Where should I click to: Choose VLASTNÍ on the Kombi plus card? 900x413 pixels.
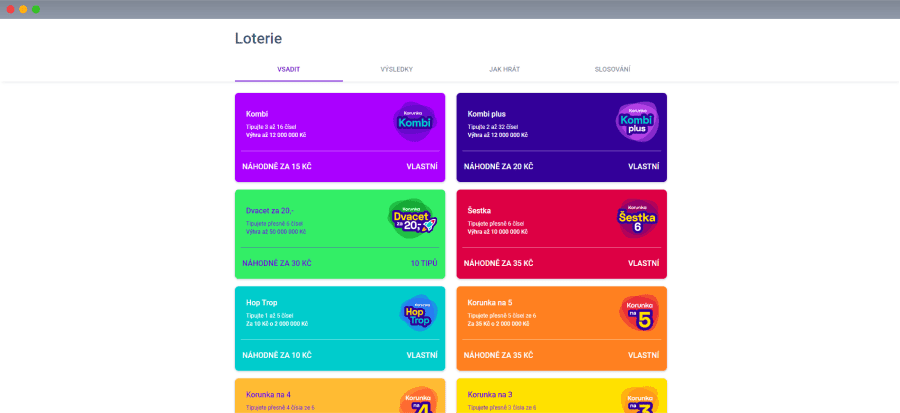[643, 167]
